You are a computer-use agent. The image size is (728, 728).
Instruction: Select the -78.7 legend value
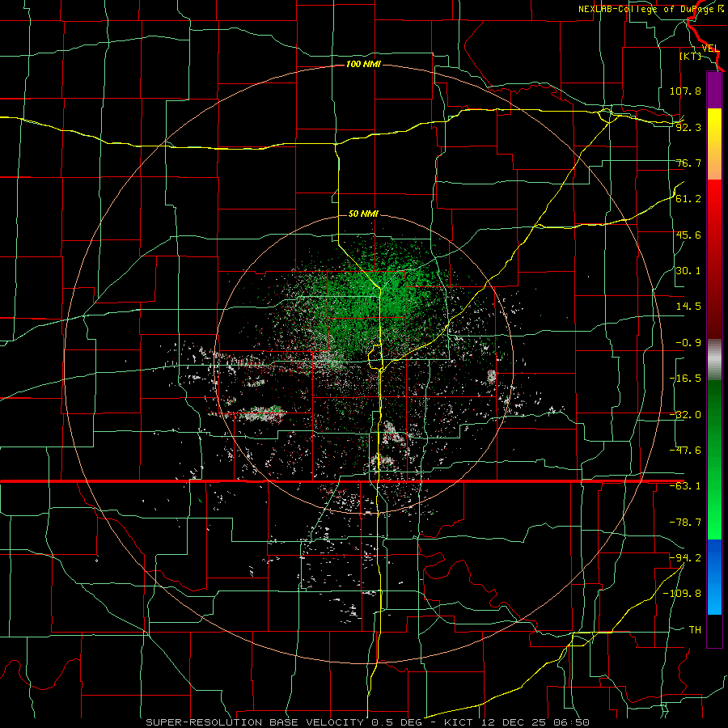pyautogui.click(x=685, y=523)
